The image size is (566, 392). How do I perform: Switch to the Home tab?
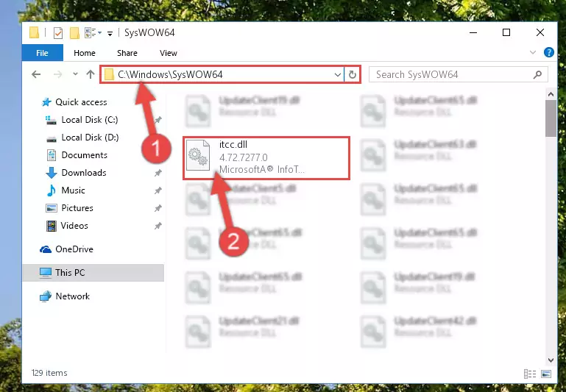pyautogui.click(x=85, y=53)
